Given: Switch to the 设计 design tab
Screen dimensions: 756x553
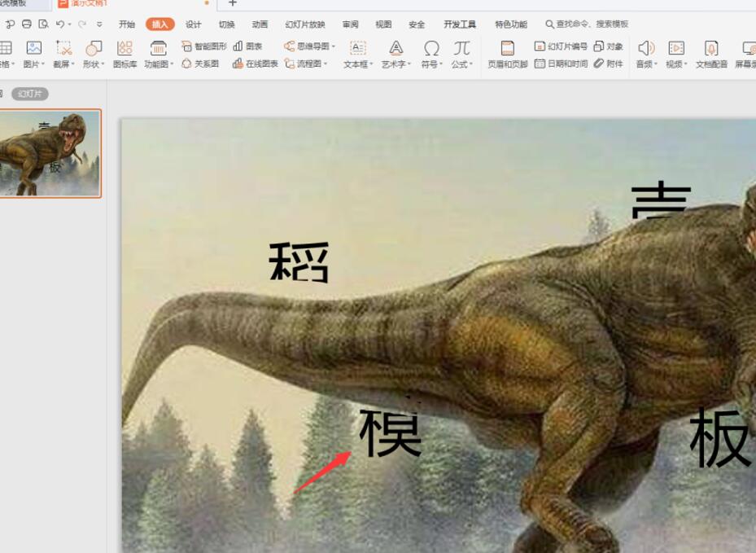Looking at the screenshot, I should tap(194, 24).
